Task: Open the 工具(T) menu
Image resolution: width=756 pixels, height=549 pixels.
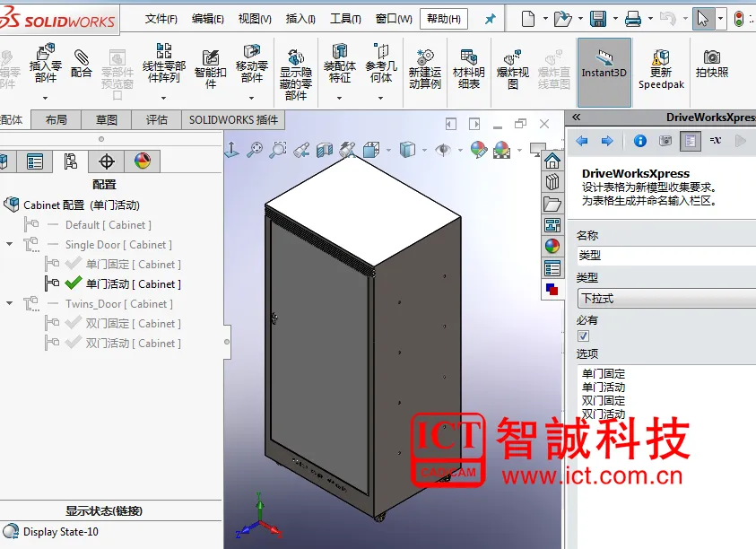Action: click(345, 19)
